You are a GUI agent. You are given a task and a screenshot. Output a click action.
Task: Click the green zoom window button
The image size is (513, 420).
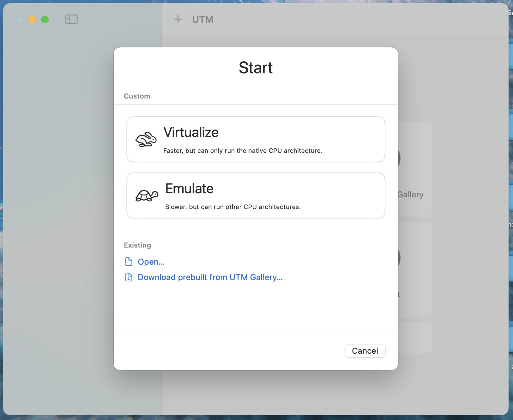point(45,20)
